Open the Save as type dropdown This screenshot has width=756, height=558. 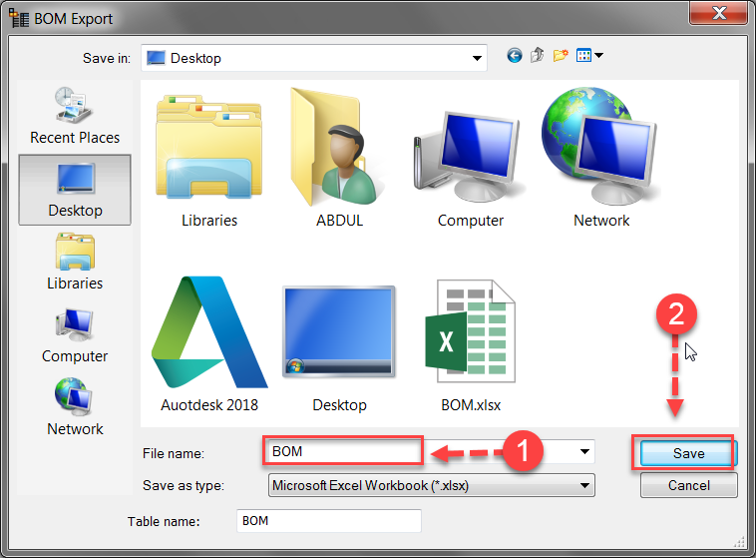coord(584,486)
